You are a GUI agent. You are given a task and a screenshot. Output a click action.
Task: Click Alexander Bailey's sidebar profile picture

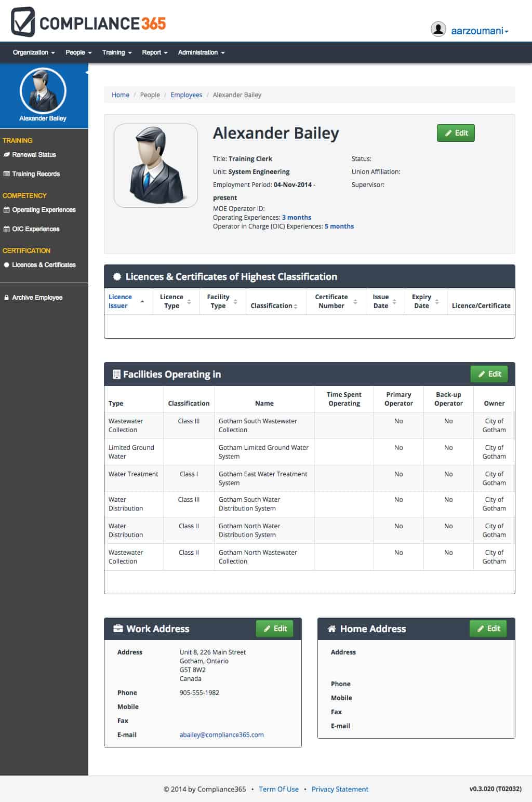[43, 91]
